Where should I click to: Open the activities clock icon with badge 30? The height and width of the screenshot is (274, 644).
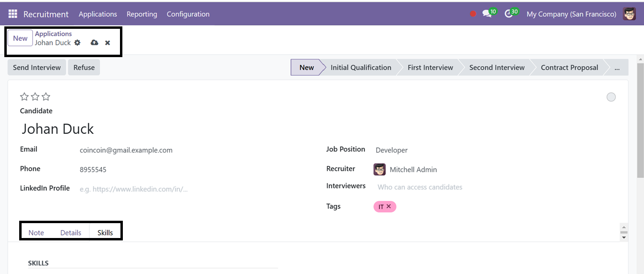click(x=512, y=13)
